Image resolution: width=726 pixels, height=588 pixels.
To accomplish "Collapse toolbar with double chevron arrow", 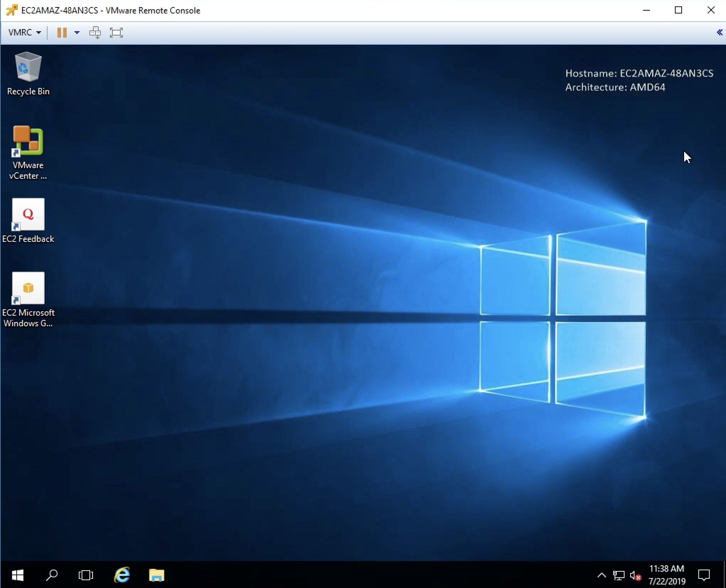I will pyautogui.click(x=719, y=33).
